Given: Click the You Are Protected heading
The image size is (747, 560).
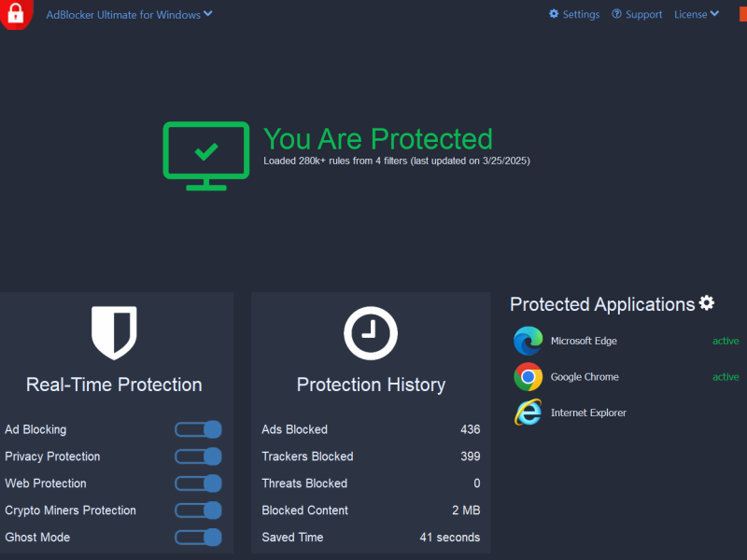Looking at the screenshot, I should point(378,139).
